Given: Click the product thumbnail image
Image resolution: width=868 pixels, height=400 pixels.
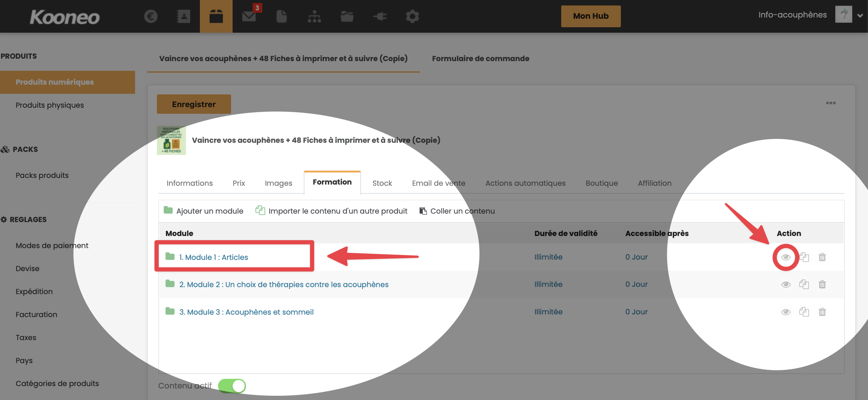Looking at the screenshot, I should [171, 140].
